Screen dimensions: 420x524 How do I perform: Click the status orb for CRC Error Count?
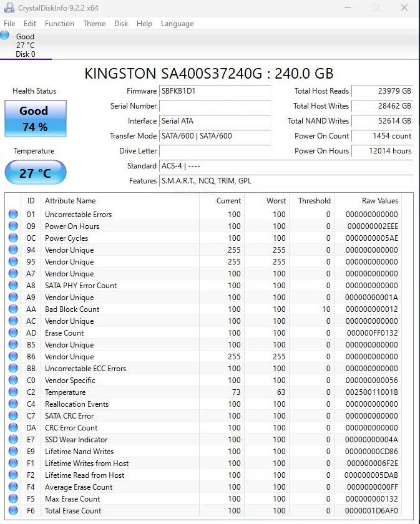[x=13, y=428]
